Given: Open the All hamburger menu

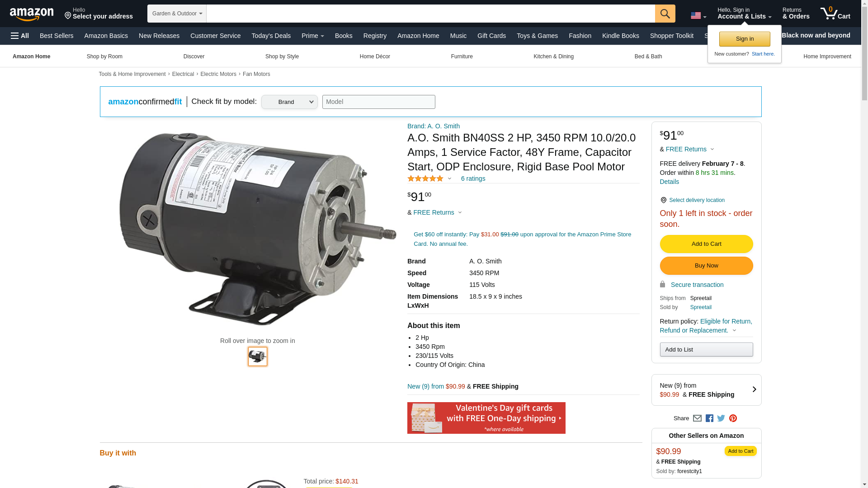Looking at the screenshot, I should click(x=20, y=36).
